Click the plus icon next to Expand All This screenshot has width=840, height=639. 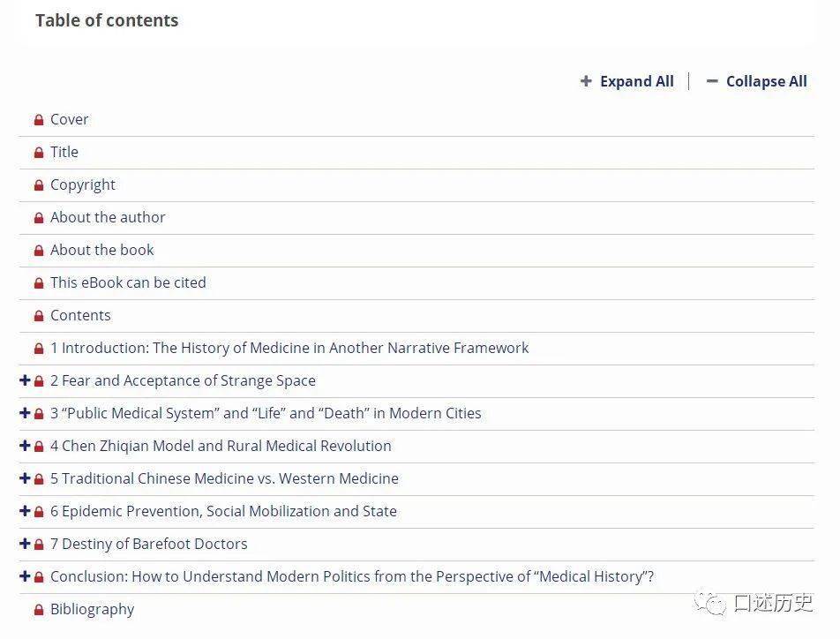click(586, 81)
